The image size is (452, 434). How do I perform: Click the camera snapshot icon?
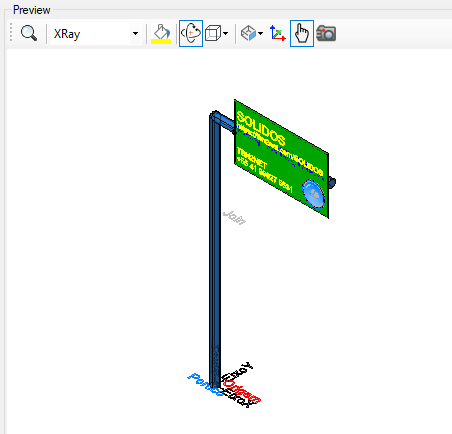[x=326, y=33]
